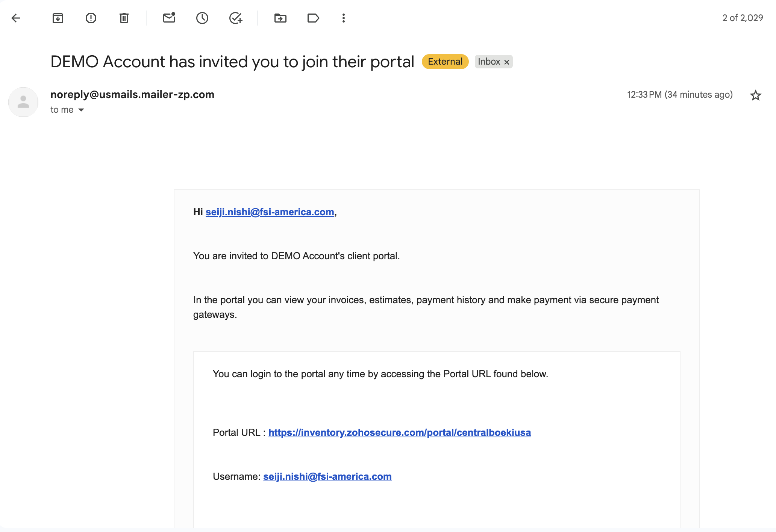The width and height of the screenshot is (776, 532).
Task: Archive this email
Action: 58,18
